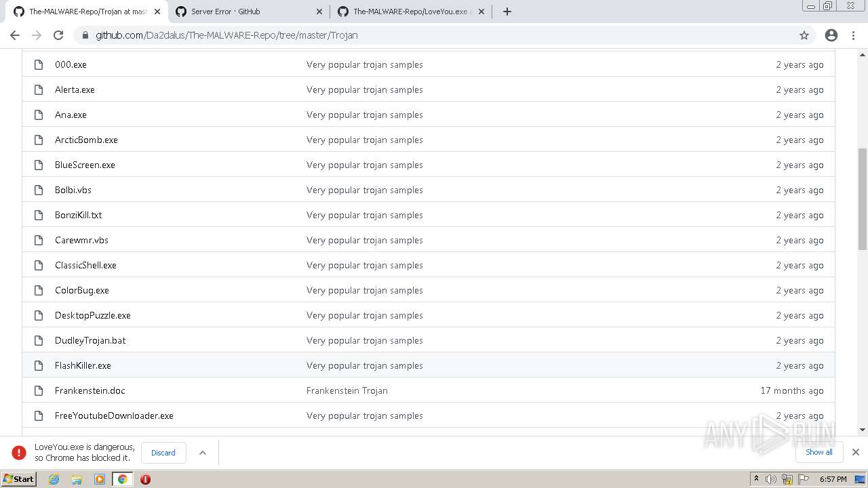Open the media player taskbar icon
Viewport: 868px width, 488px height.
tap(100, 479)
